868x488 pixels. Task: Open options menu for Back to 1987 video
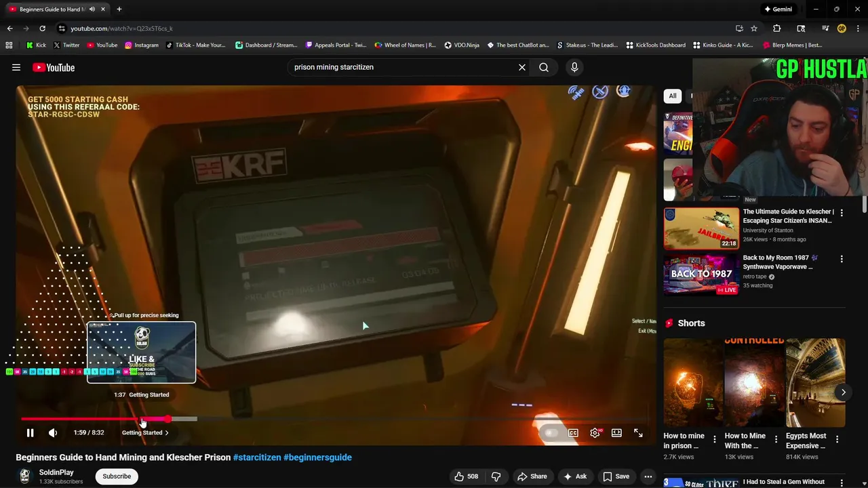(x=842, y=259)
